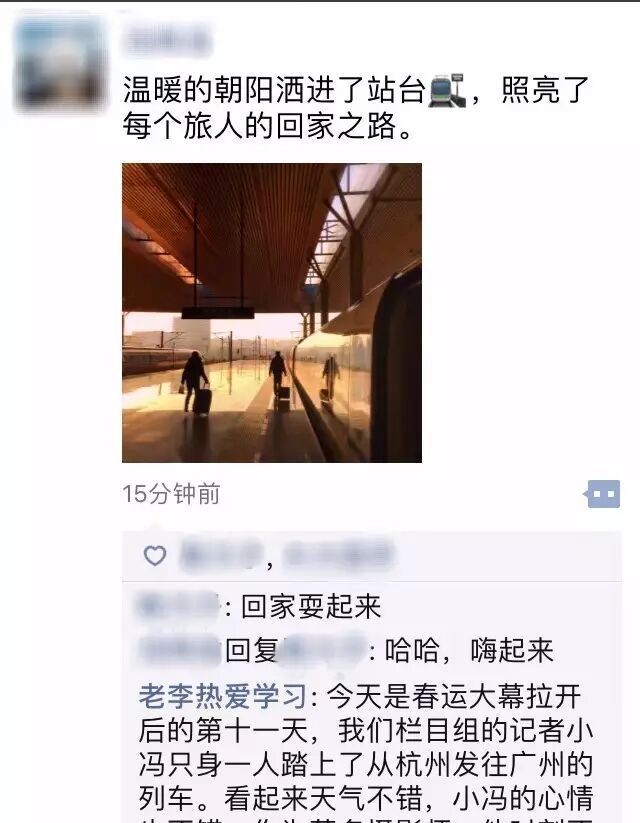Open the poster's blurred profile avatar

59,60
